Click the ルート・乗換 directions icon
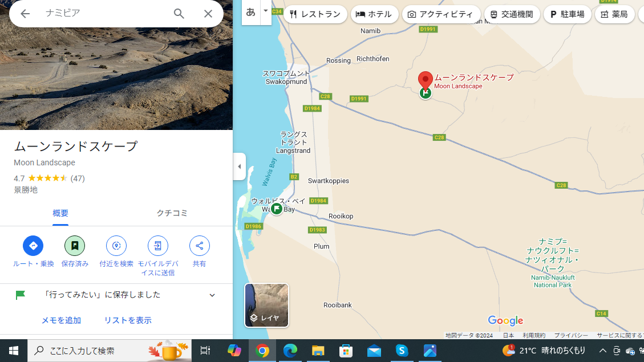Viewport: 644px width, 362px height. pos(33,246)
